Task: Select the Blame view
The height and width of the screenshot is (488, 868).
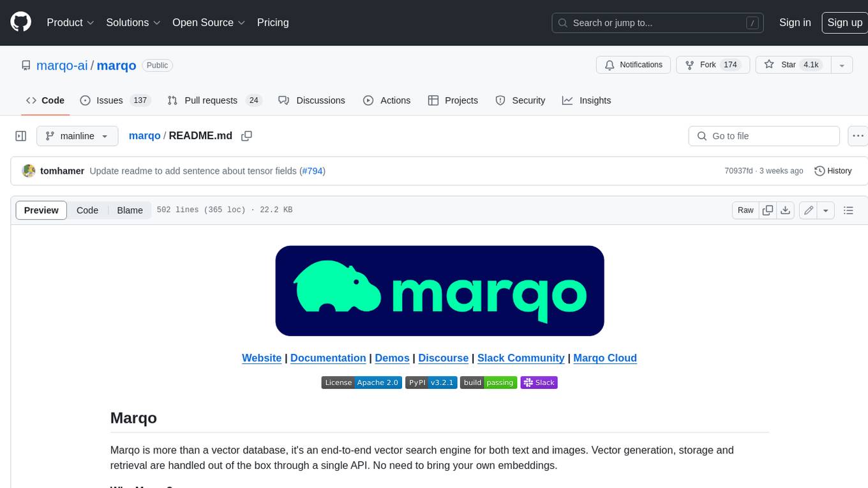Action: tap(130, 210)
